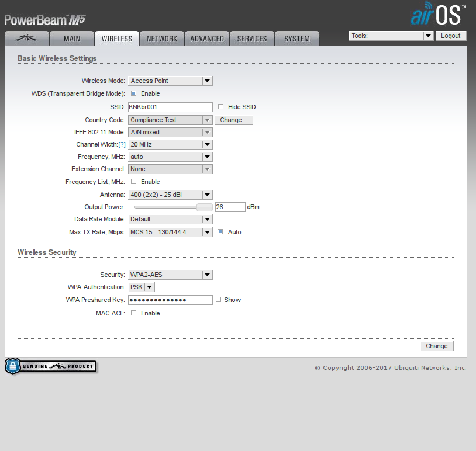Viewport: 476px width, 451px height.
Task: Enable the Hide SSID checkbox
Action: tap(220, 106)
